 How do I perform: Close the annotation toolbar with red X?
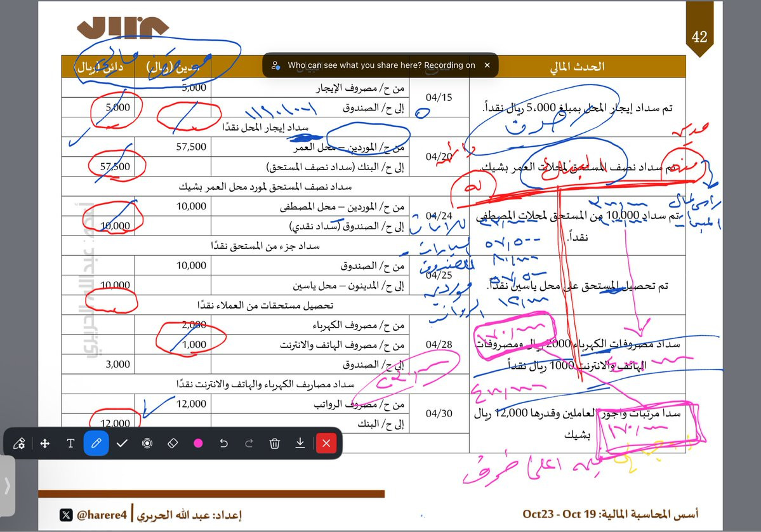coord(326,443)
